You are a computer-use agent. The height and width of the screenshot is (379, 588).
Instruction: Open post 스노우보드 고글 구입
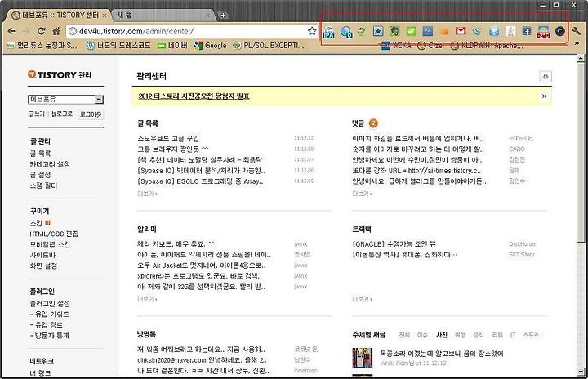tap(168, 139)
